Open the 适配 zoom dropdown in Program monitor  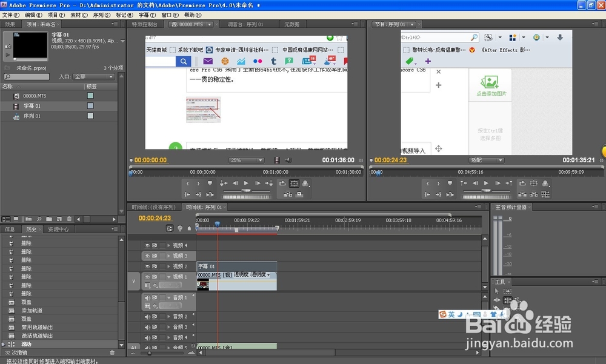486,160
